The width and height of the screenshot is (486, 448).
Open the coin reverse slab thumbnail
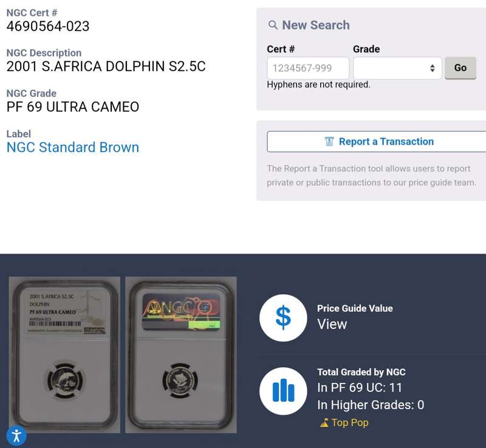coord(181,354)
